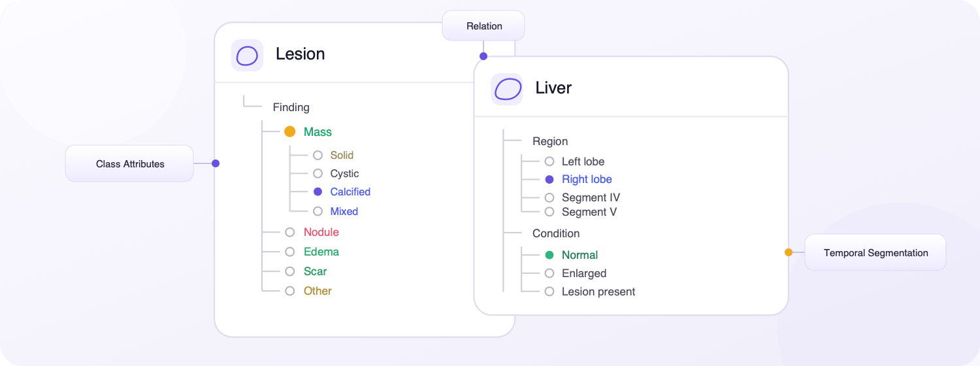
Task: Click the Lesion polygon class icon
Action: 247,56
